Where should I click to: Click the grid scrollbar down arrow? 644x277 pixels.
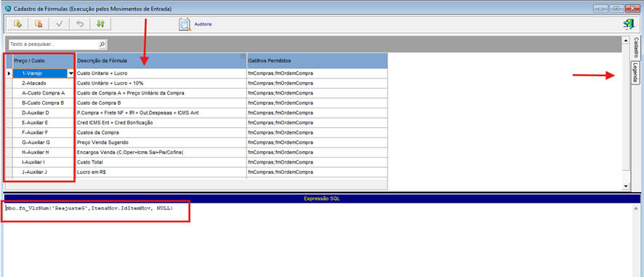pos(626,186)
